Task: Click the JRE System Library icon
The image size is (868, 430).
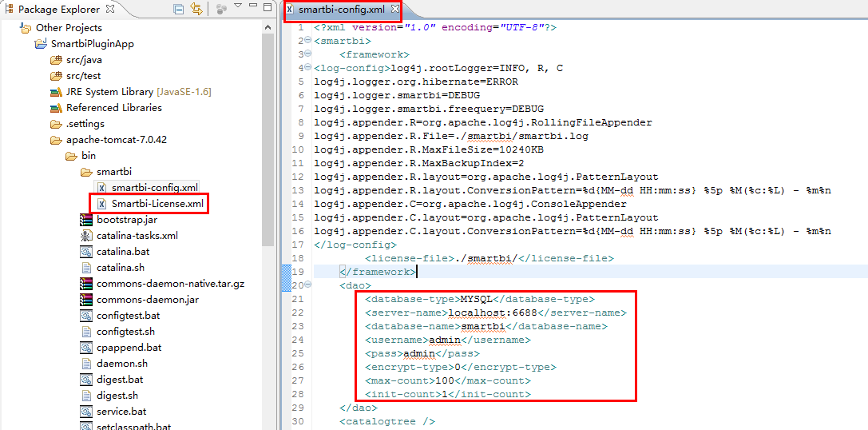Action: [x=56, y=92]
